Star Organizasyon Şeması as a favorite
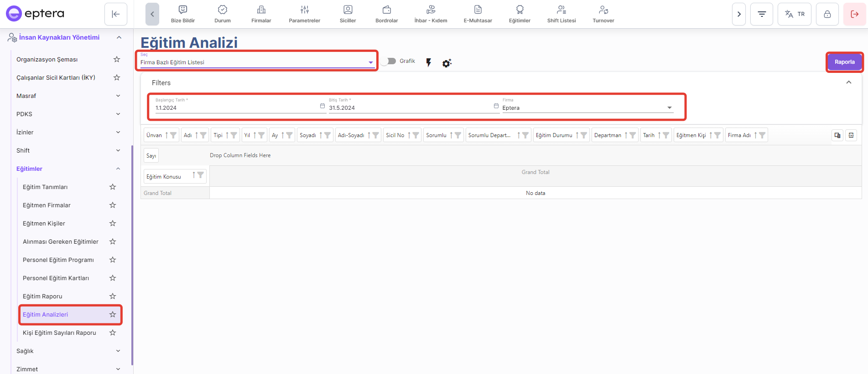This screenshot has height=374, width=868. click(117, 59)
